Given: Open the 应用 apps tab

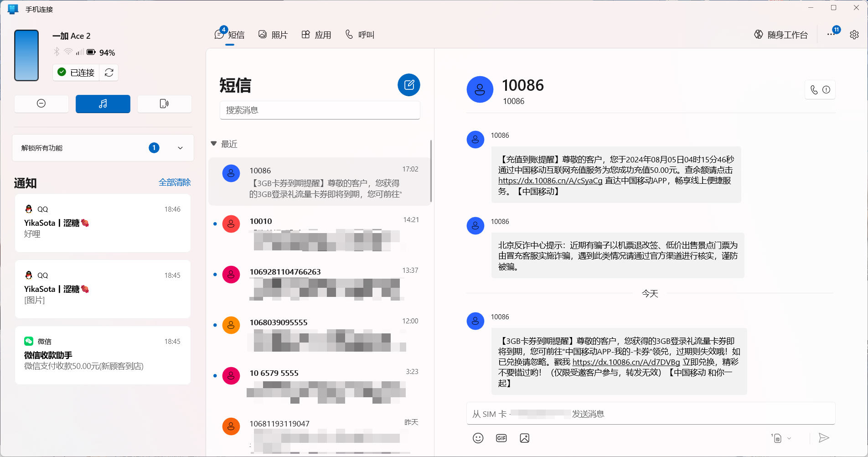Looking at the screenshot, I should (x=316, y=35).
